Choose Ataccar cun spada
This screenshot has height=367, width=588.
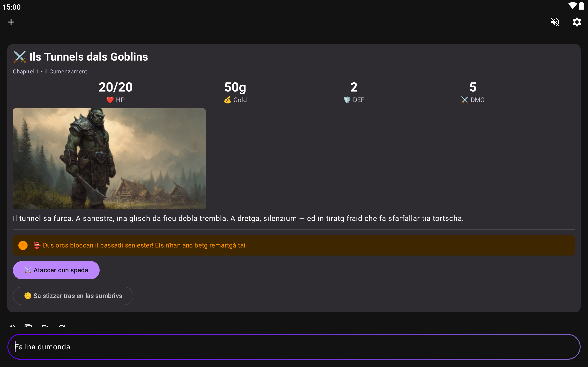pos(56,270)
